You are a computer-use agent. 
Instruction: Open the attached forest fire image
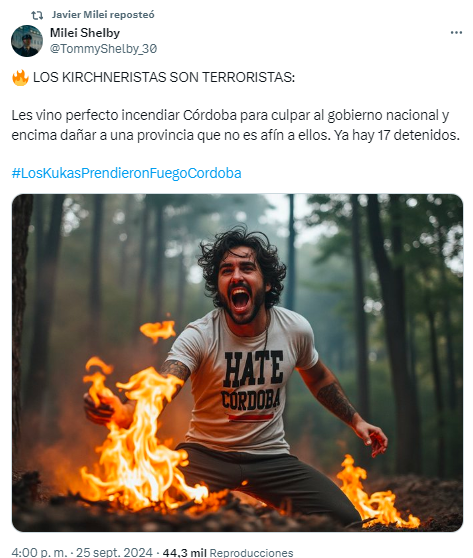tap(237, 363)
